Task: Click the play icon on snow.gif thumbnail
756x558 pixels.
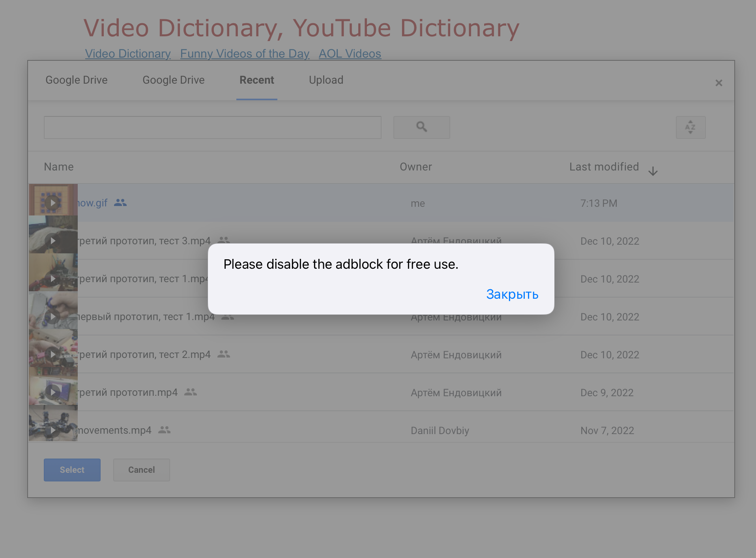Action: pos(52,202)
